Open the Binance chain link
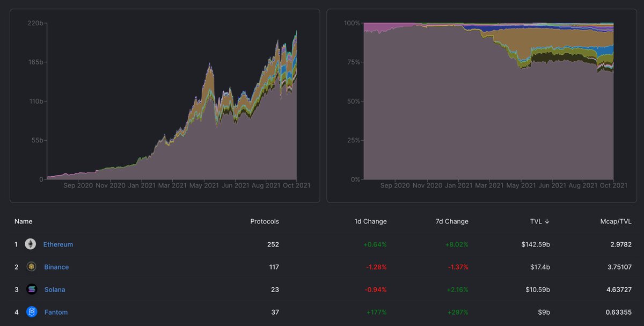644x326 pixels. pyautogui.click(x=56, y=267)
